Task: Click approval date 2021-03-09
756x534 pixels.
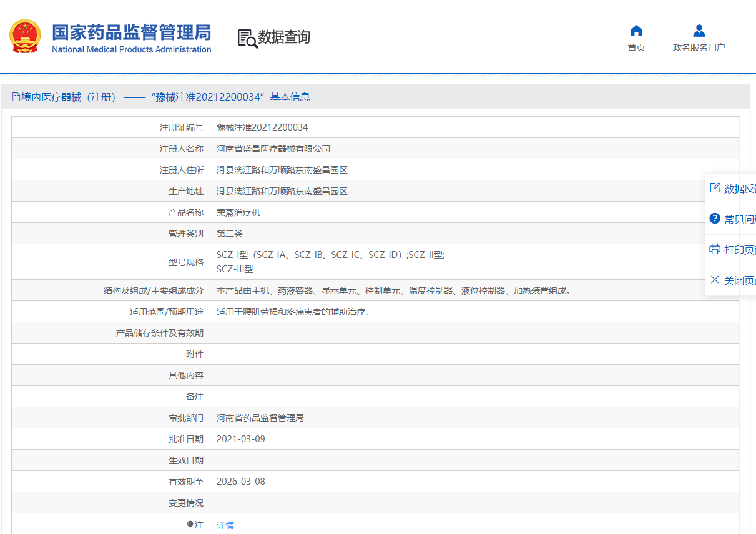Action: [241, 439]
